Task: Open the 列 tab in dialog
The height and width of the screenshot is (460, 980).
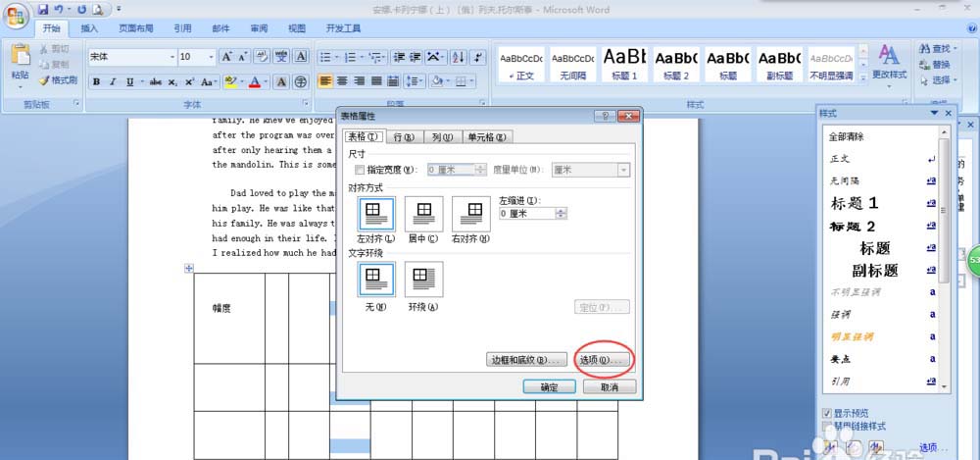Action: click(x=443, y=137)
